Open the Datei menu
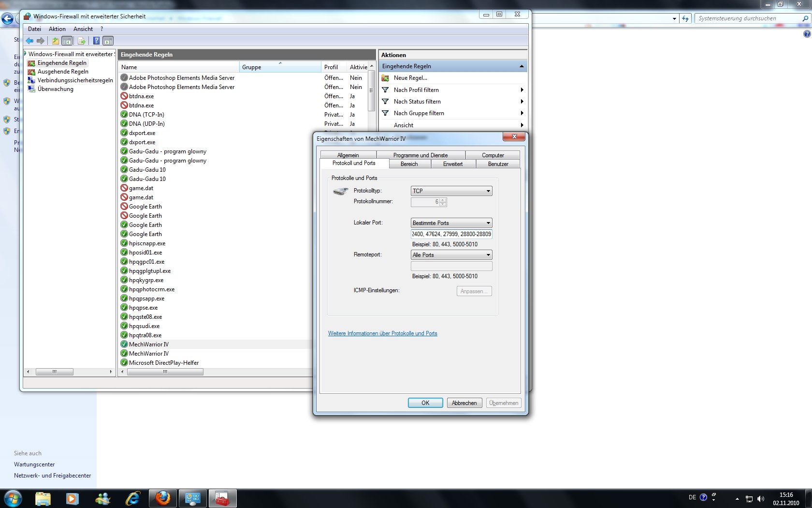The image size is (812, 508). click(x=34, y=29)
